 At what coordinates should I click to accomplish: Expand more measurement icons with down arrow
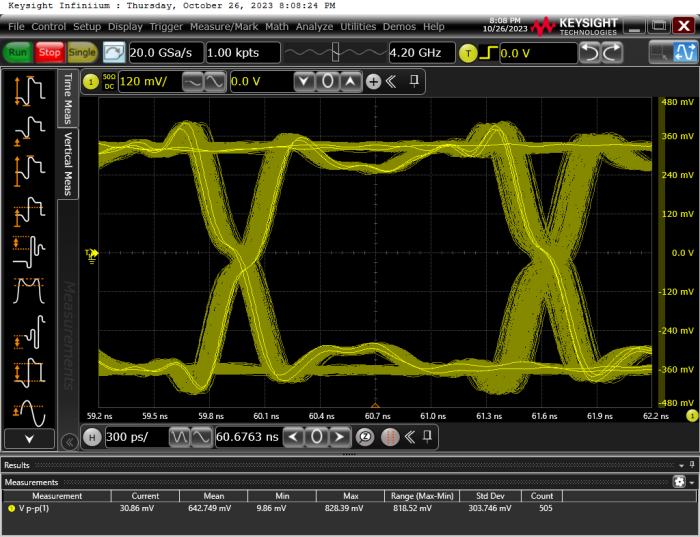click(29, 438)
